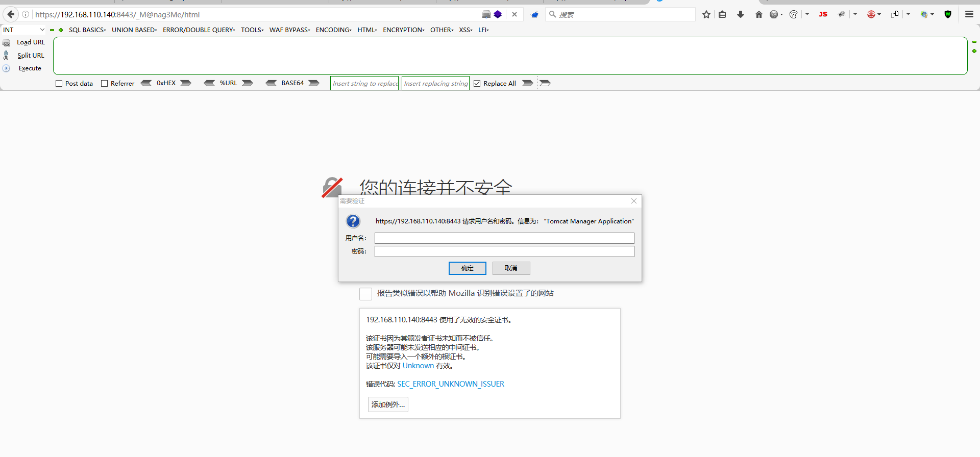Click SEC_ERROR_UNKNOWN_ISSUER error code link
Screen dimensions: 980x457
tap(451, 384)
